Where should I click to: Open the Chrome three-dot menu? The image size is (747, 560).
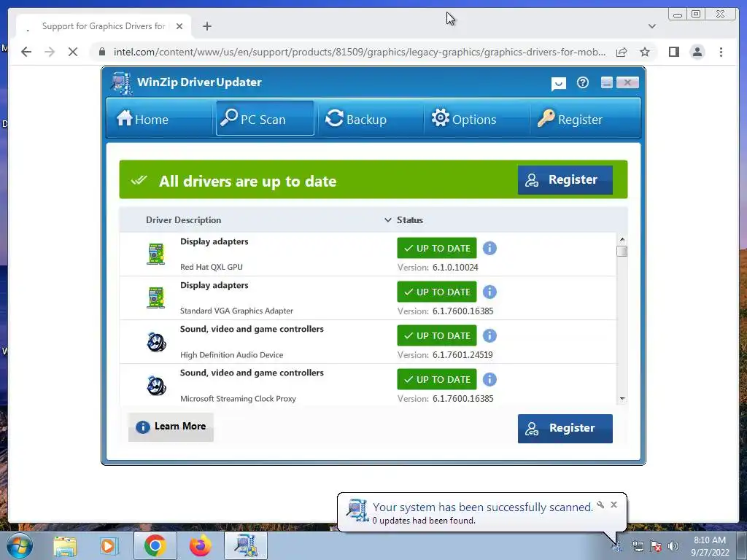721,52
